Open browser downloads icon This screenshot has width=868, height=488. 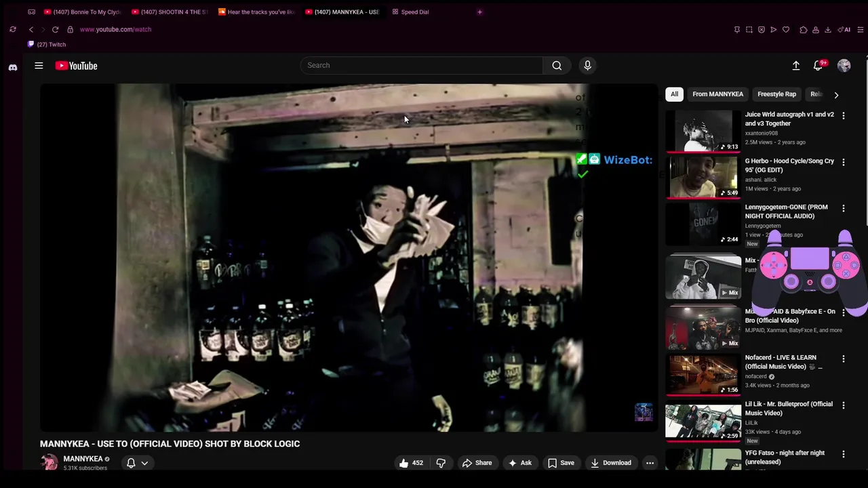(x=827, y=30)
